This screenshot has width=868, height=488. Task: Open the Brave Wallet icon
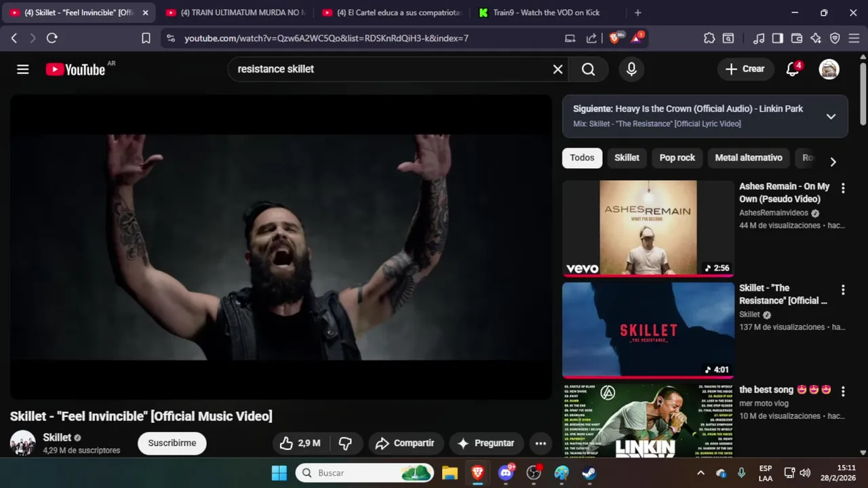tap(797, 39)
